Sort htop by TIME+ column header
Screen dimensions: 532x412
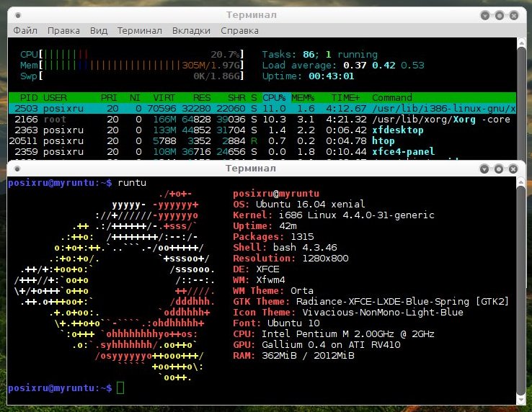[x=345, y=98]
